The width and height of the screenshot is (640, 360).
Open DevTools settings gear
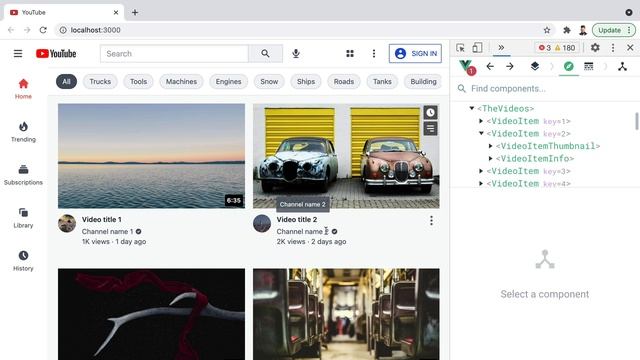[x=595, y=48]
